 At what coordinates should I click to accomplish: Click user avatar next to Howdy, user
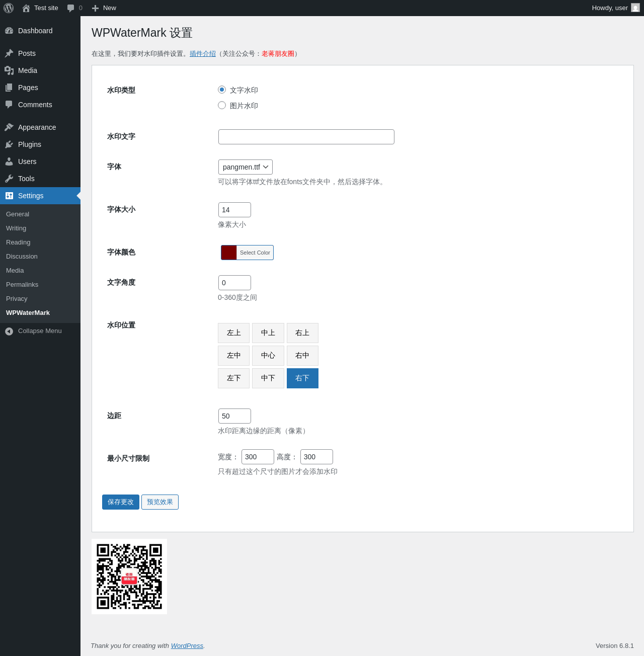(635, 8)
